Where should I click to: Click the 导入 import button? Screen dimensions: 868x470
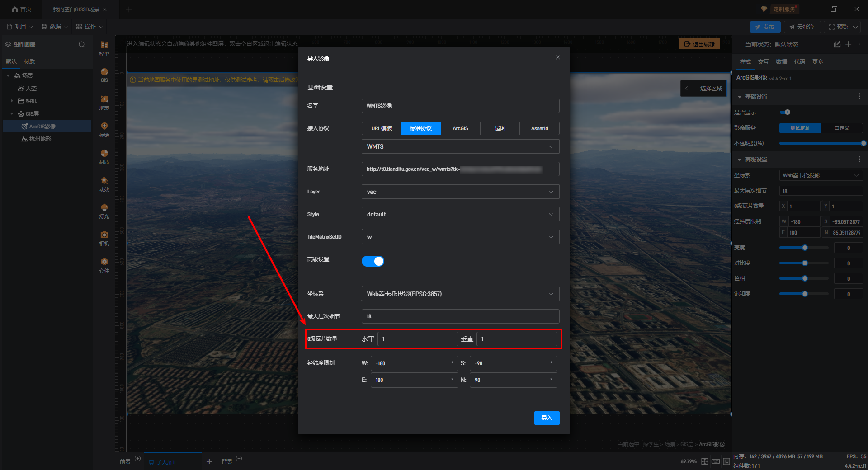pyautogui.click(x=547, y=418)
